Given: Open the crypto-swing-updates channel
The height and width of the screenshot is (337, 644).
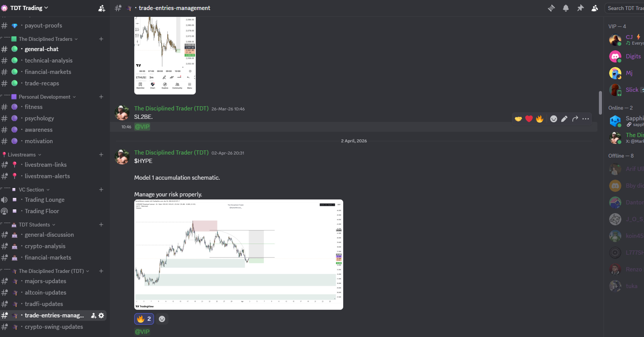Looking at the screenshot, I should [53, 327].
